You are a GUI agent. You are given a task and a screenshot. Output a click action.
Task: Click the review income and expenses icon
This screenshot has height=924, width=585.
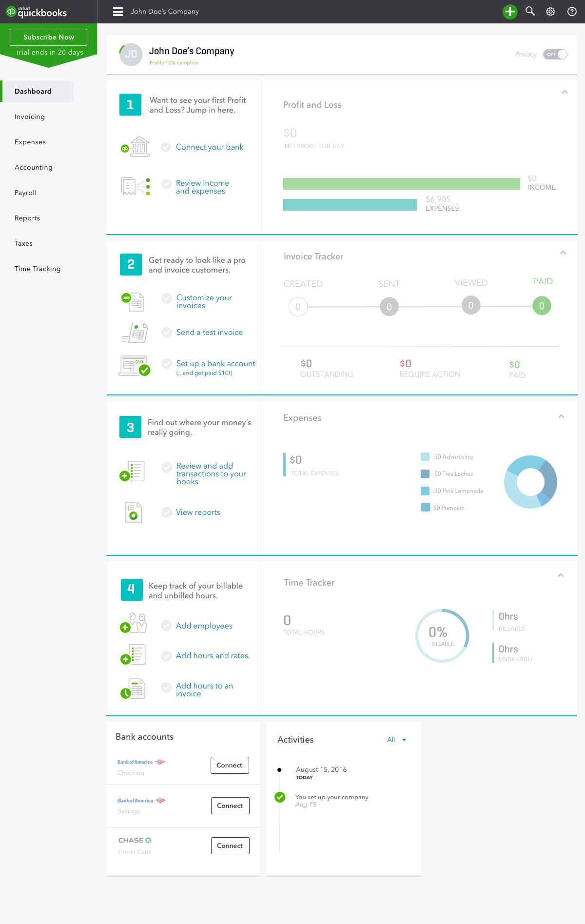coord(136,186)
